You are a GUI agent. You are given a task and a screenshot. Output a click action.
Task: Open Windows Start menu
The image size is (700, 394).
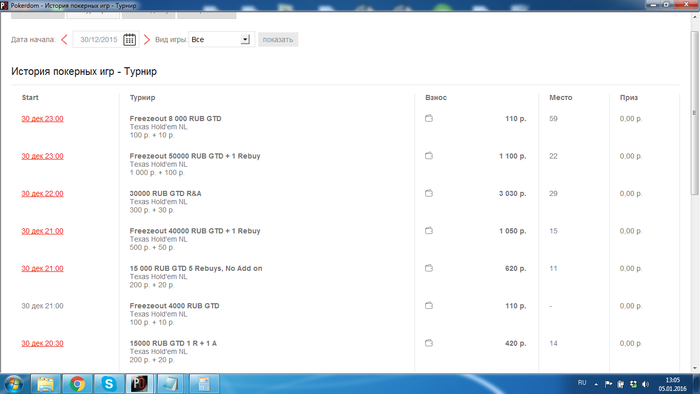13,384
